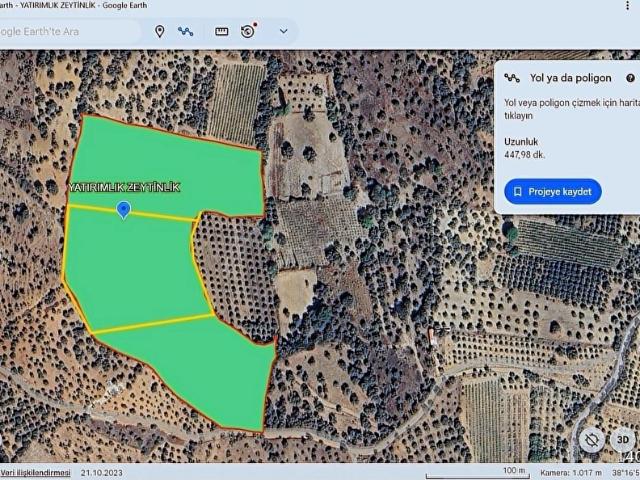Click the 100 m scale bar
Screen dimensions: 640x480
pyautogui.click(x=513, y=470)
